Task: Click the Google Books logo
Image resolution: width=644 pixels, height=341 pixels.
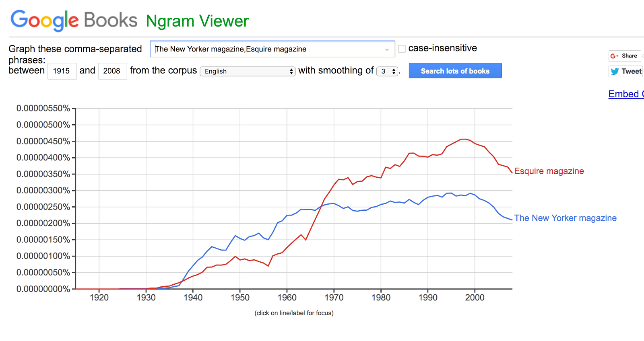Action: 74,20
